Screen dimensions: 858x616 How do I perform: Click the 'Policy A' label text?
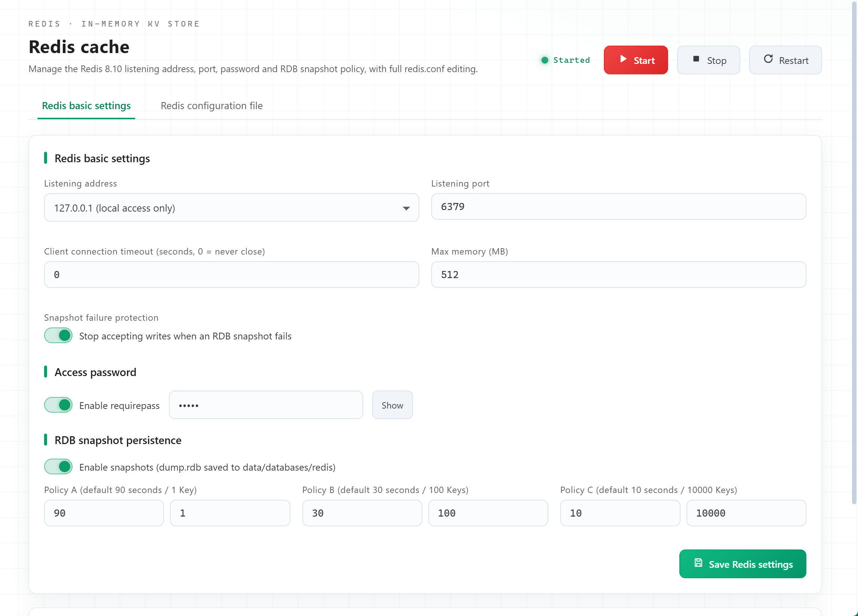pyautogui.click(x=120, y=490)
